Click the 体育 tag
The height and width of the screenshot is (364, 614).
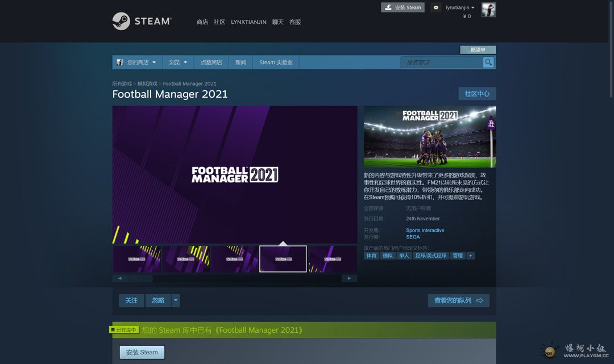371,256
